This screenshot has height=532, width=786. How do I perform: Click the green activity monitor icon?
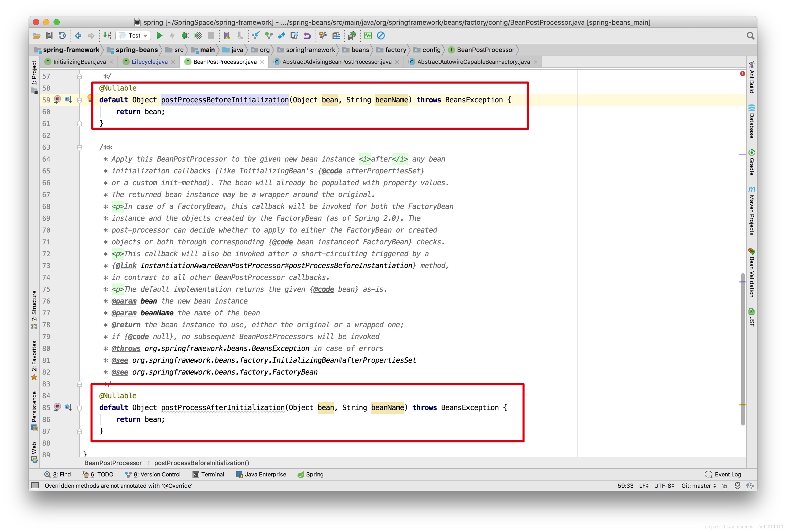(x=368, y=36)
